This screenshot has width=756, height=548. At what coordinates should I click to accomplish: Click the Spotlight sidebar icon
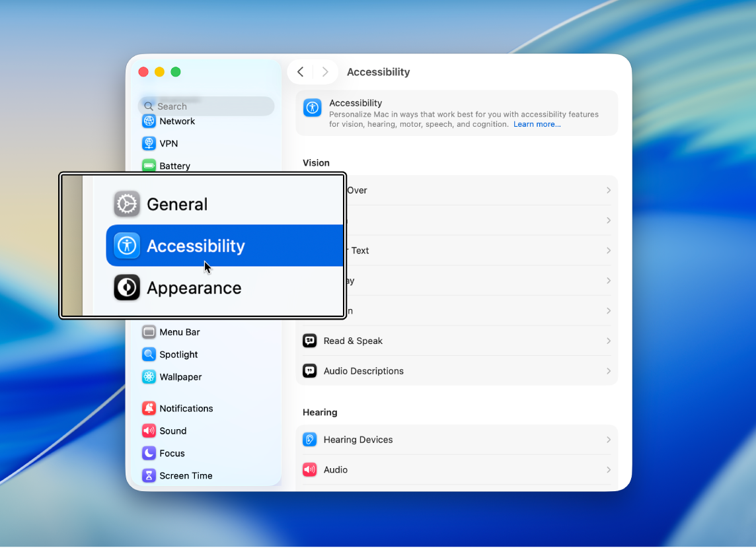coord(149,355)
